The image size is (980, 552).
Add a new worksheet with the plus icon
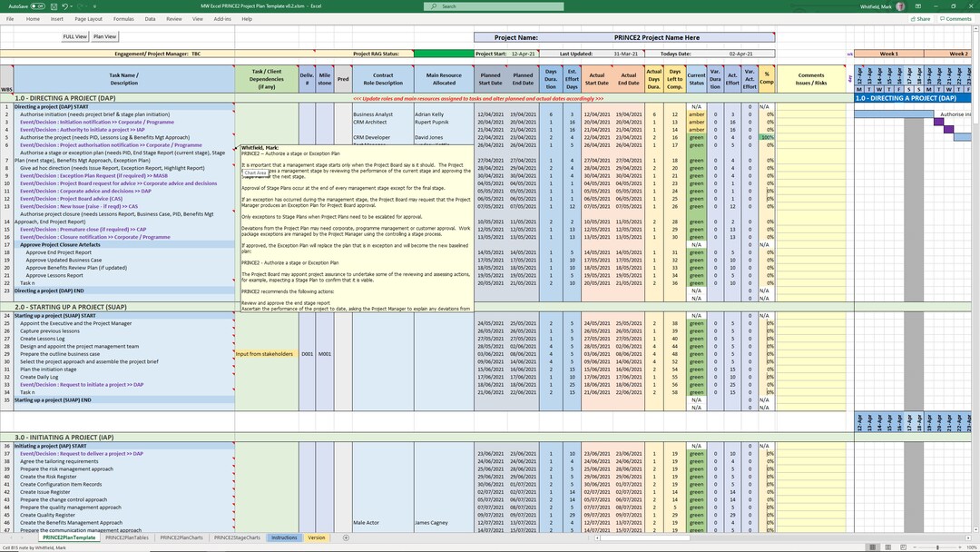(x=344, y=537)
